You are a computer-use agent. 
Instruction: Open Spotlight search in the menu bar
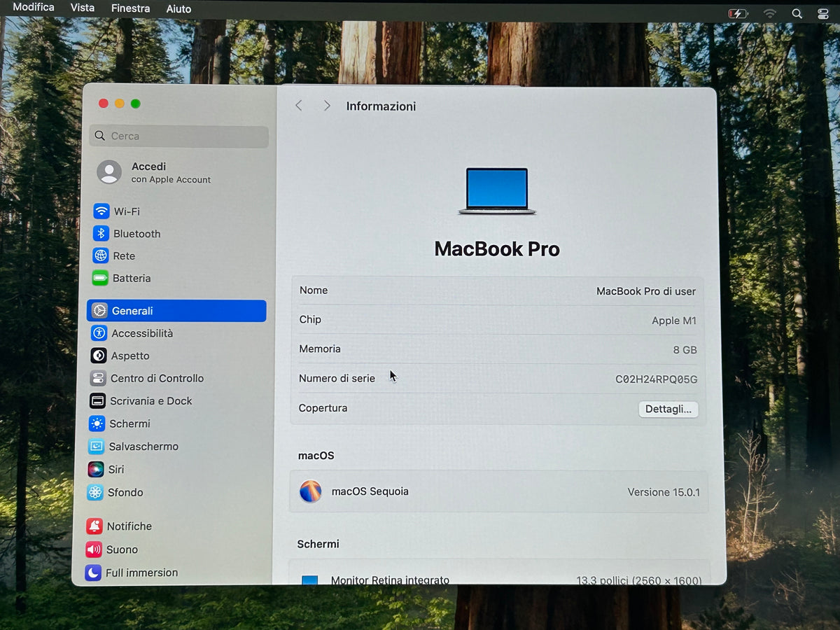coord(797,13)
